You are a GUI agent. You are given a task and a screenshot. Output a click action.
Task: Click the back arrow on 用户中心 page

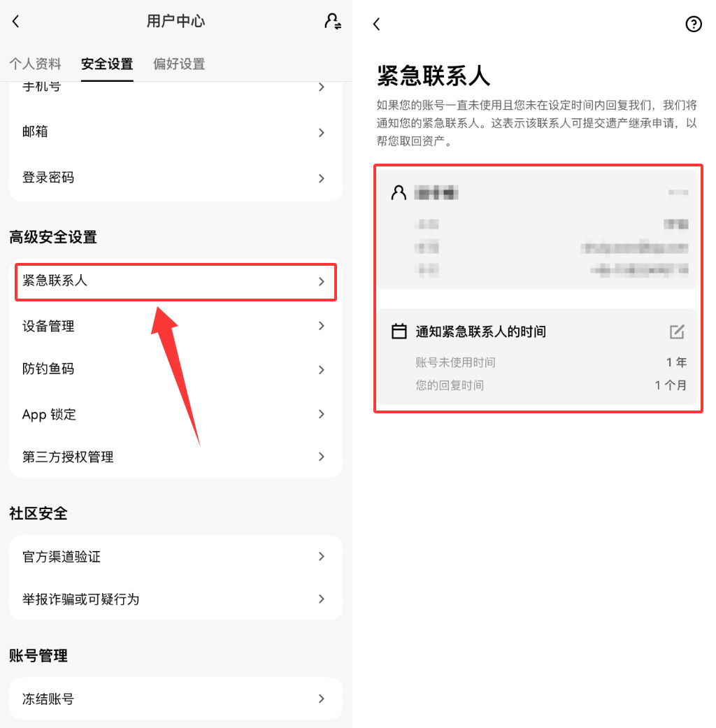(x=15, y=21)
